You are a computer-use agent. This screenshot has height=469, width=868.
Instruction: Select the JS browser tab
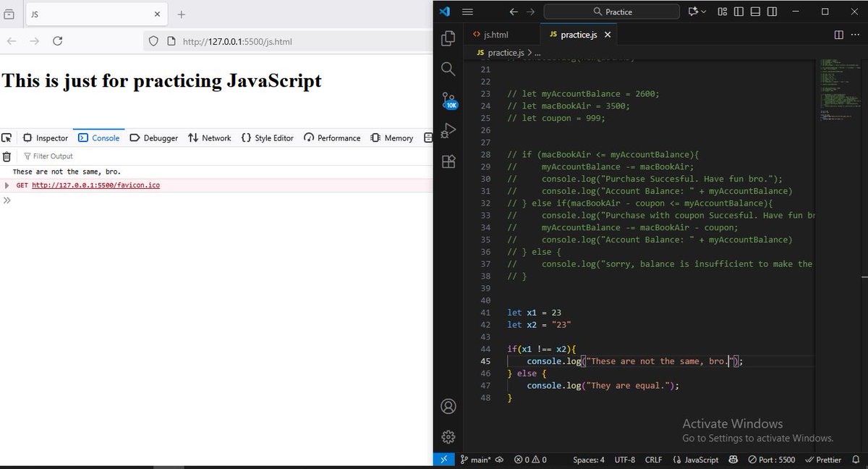coord(95,14)
